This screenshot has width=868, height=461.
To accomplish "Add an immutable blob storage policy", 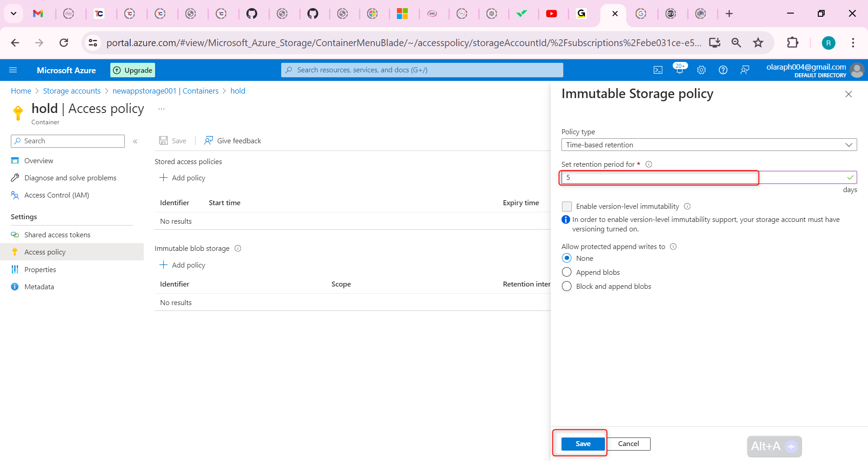I will click(x=182, y=265).
